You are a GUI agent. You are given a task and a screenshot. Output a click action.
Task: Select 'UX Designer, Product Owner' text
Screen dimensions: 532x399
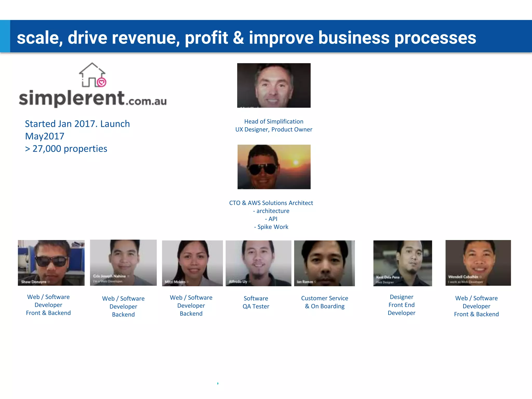click(x=274, y=129)
